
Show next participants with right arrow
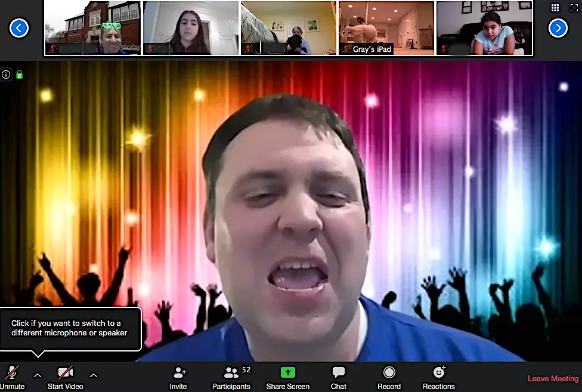(558, 28)
